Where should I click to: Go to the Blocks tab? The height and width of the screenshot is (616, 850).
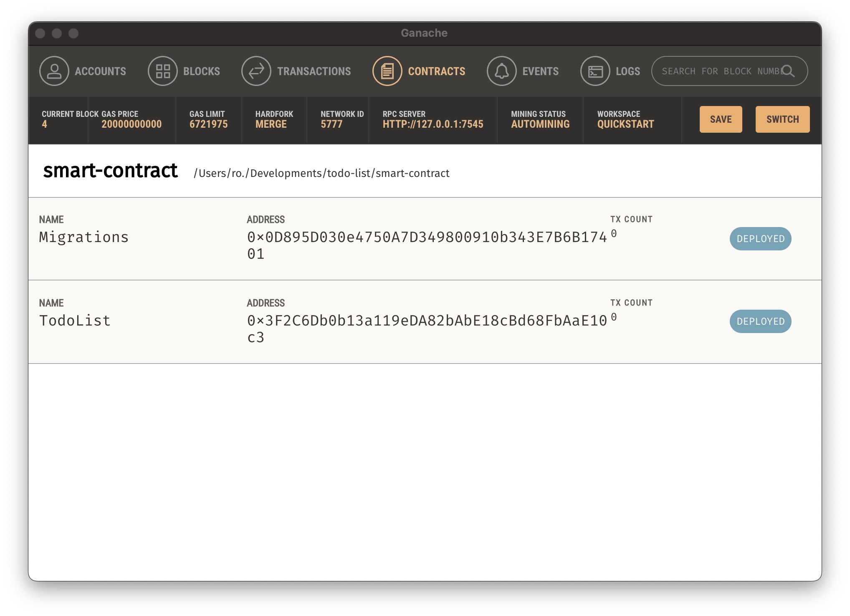(201, 71)
